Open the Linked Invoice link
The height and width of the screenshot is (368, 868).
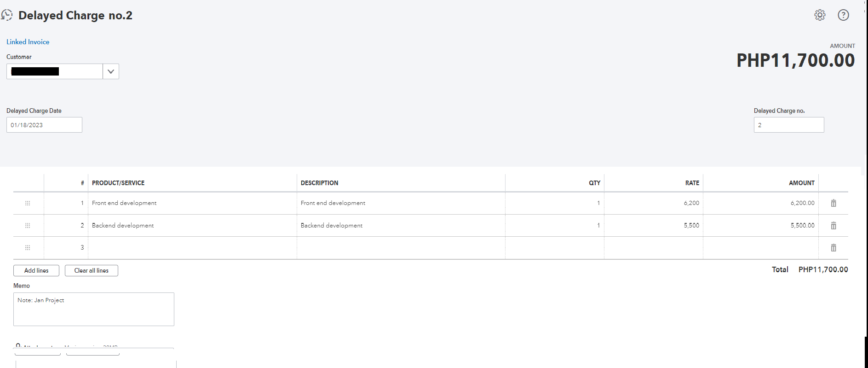pyautogui.click(x=28, y=42)
